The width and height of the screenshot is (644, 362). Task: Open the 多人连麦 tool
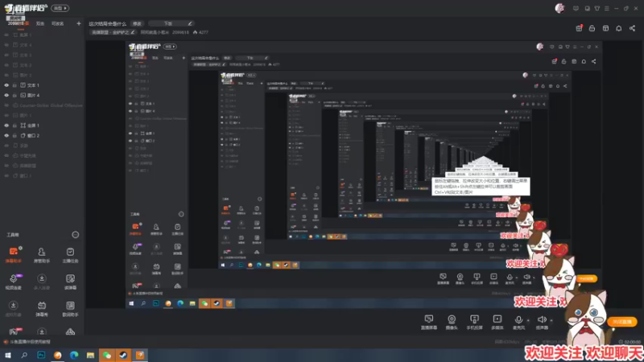click(x=42, y=282)
